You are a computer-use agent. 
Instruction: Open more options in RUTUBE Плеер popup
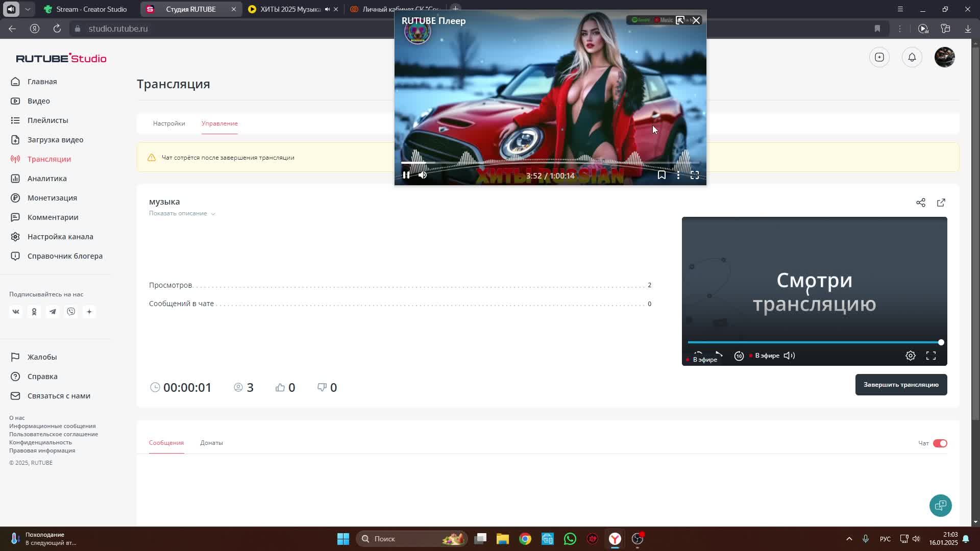pyautogui.click(x=678, y=175)
